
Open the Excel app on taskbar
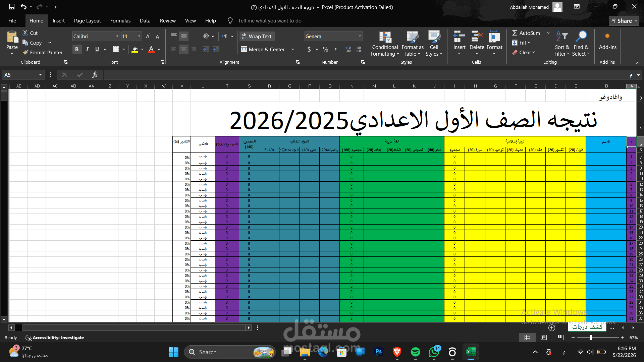(471, 352)
